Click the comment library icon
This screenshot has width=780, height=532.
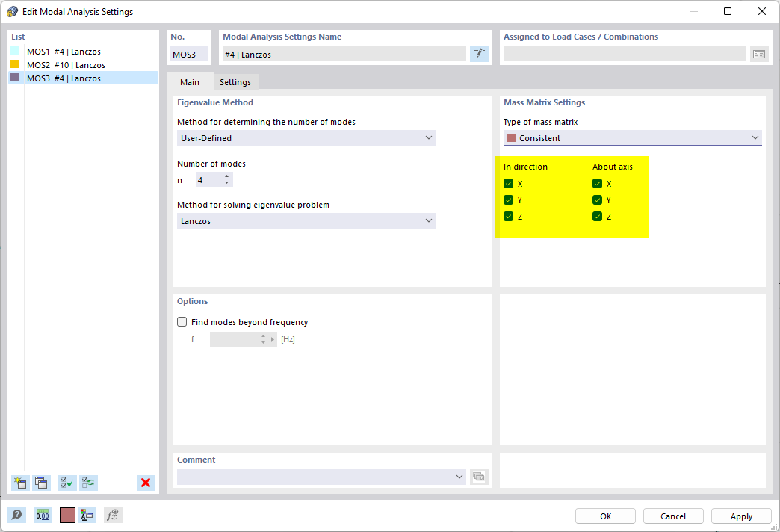[479, 477]
